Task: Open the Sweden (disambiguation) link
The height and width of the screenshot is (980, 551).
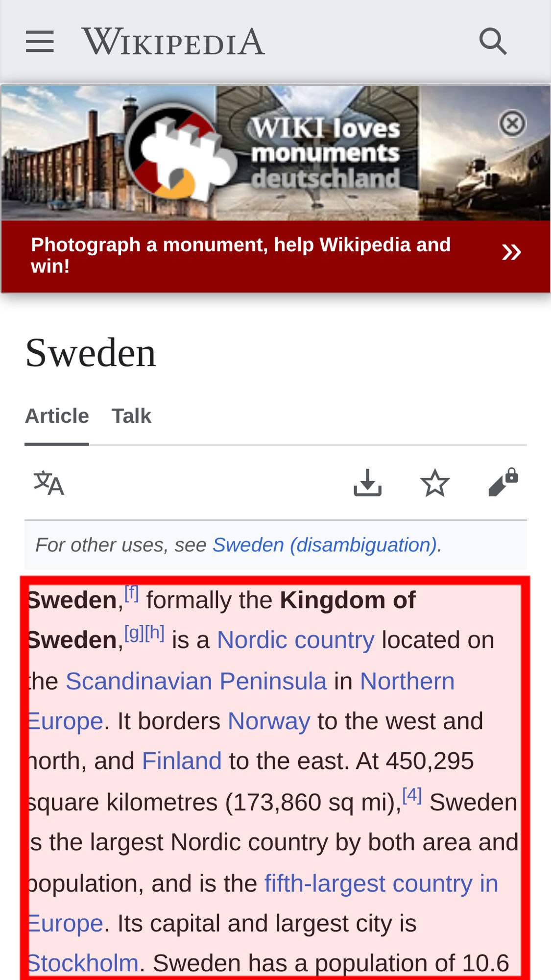Action: [325, 545]
